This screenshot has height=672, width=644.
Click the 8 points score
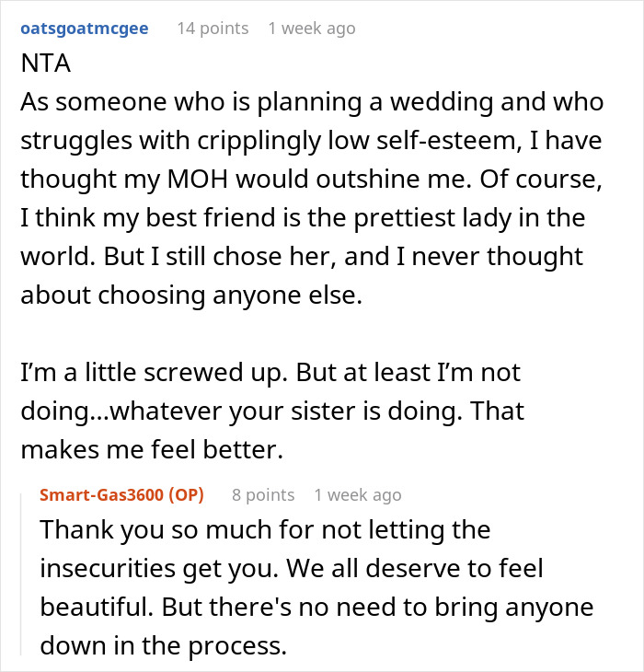(263, 495)
